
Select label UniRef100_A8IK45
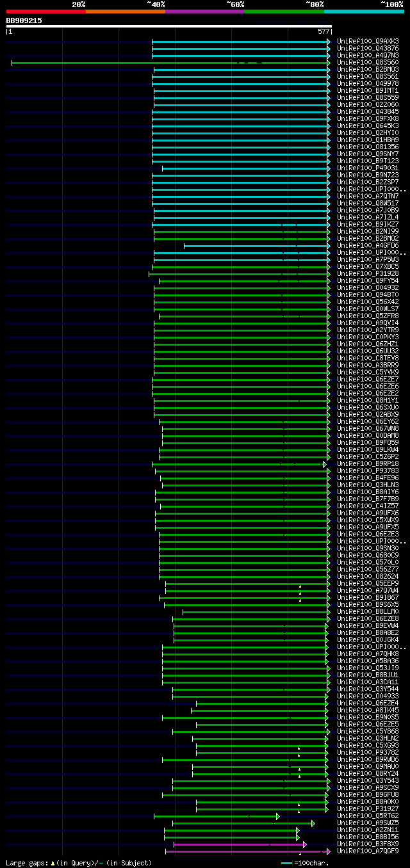368,711
